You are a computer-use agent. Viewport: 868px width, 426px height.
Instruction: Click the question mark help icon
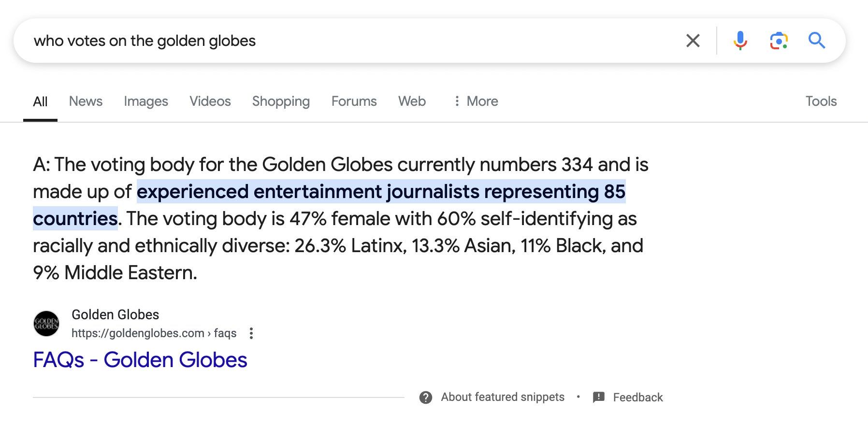[x=426, y=398]
